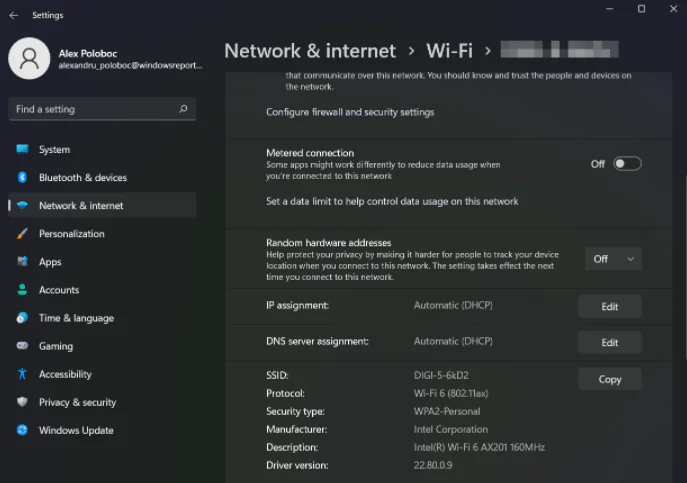687x483 pixels.
Task: Open the Random hardware addresses dropdown
Action: [x=613, y=259]
